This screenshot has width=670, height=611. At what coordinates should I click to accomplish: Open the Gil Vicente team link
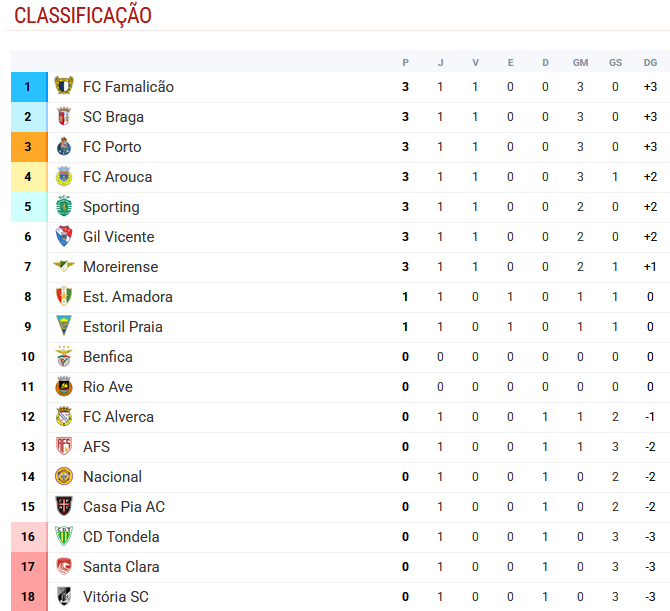(118, 237)
